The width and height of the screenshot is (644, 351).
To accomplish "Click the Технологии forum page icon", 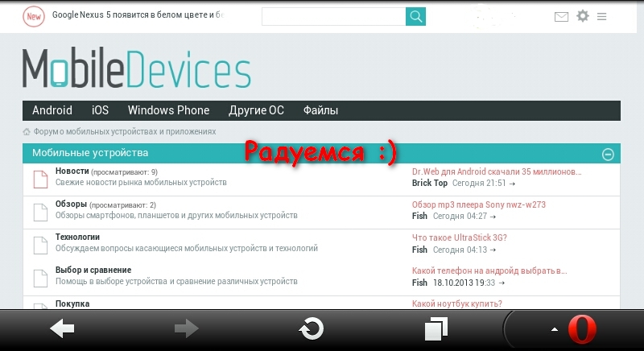I will (x=40, y=245).
